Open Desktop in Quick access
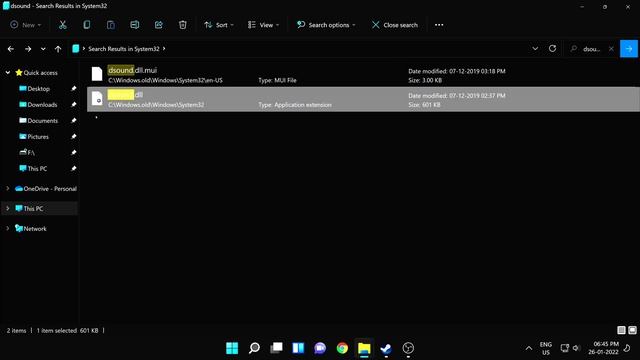Screen dimensions: 640x360 coord(38,89)
